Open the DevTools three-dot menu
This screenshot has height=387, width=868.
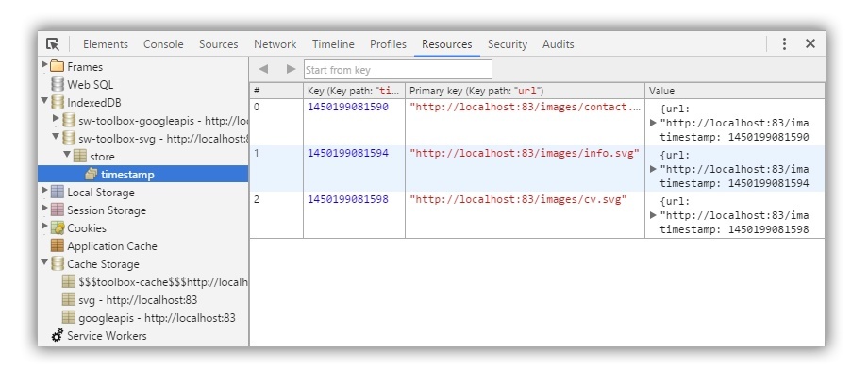(x=784, y=43)
